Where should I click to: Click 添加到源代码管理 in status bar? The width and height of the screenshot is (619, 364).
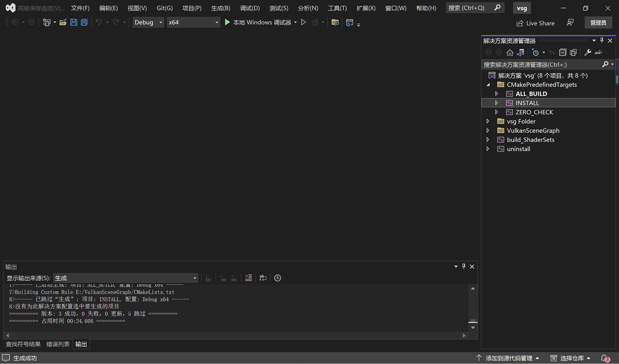point(508,358)
